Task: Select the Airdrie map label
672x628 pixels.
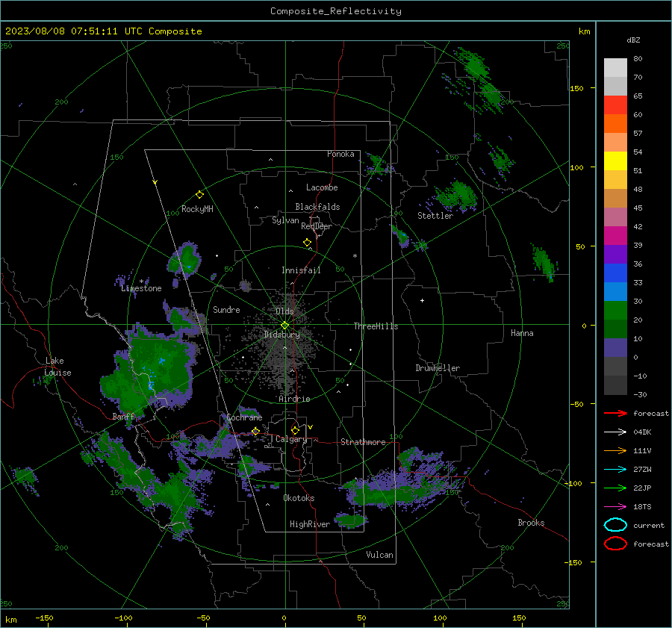Action: pyautogui.click(x=294, y=399)
